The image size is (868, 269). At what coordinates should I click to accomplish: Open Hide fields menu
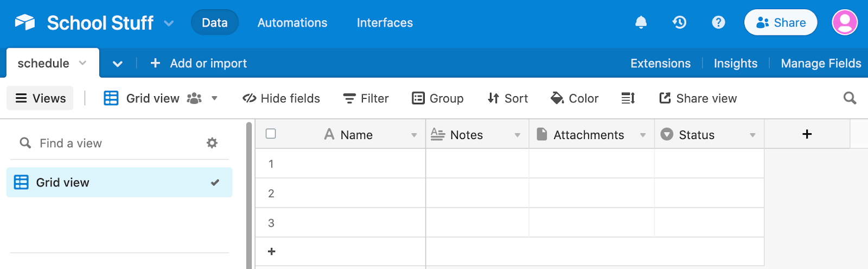point(281,98)
